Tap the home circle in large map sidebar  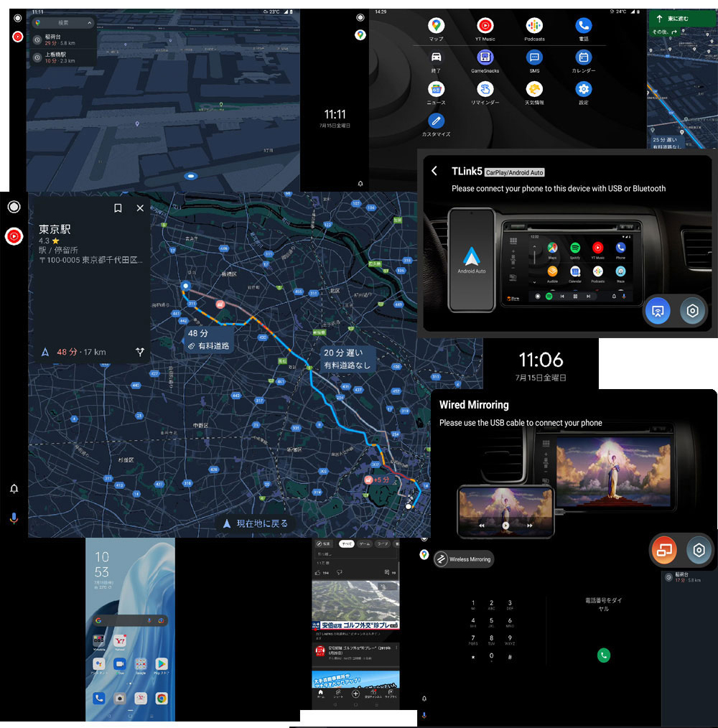click(x=14, y=207)
